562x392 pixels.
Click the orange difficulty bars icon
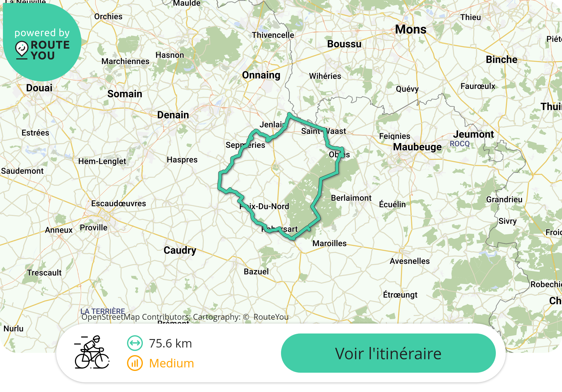pyautogui.click(x=135, y=363)
